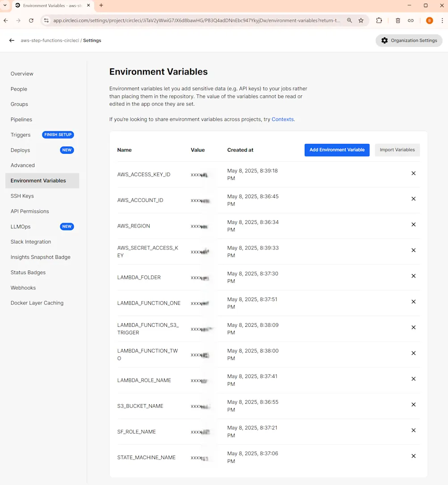Delete the AWS_ACCESS_KEY_ID environment variable

tap(413, 173)
